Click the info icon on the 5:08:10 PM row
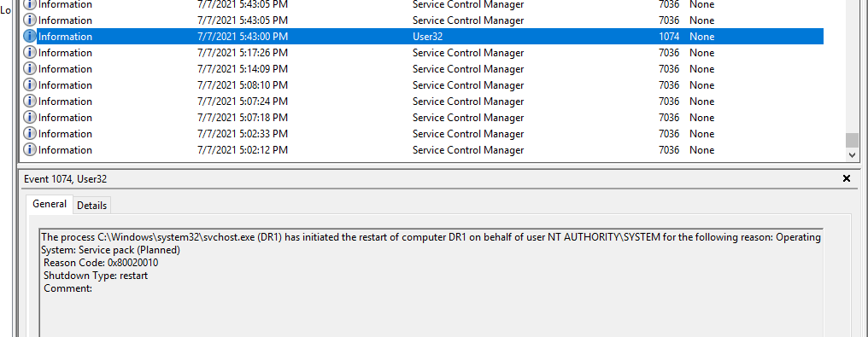 [29, 85]
